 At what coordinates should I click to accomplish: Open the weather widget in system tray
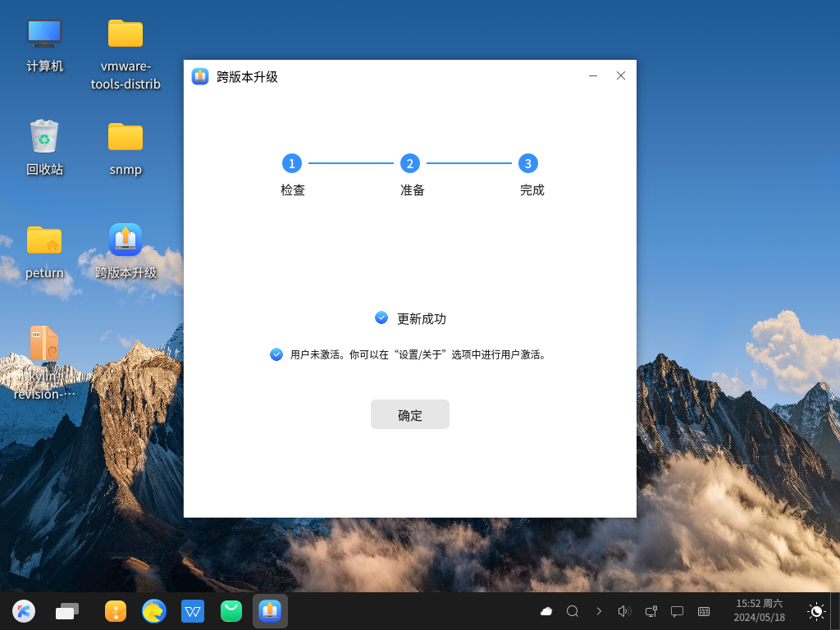546,610
